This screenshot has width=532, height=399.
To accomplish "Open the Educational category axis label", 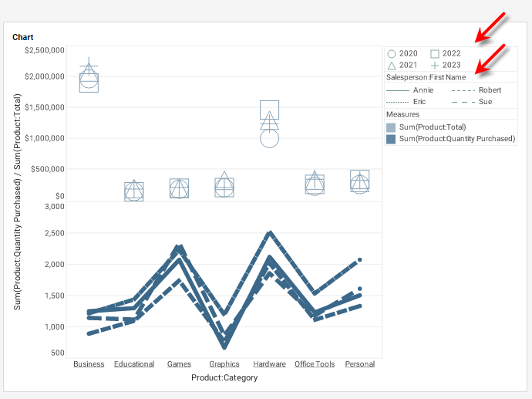I will [x=133, y=364].
